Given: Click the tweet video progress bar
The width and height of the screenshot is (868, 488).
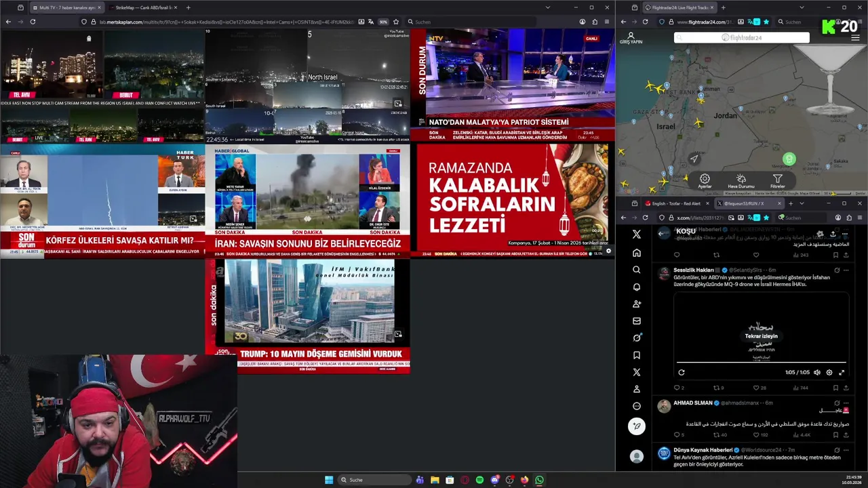Looking at the screenshot, I should click(761, 363).
